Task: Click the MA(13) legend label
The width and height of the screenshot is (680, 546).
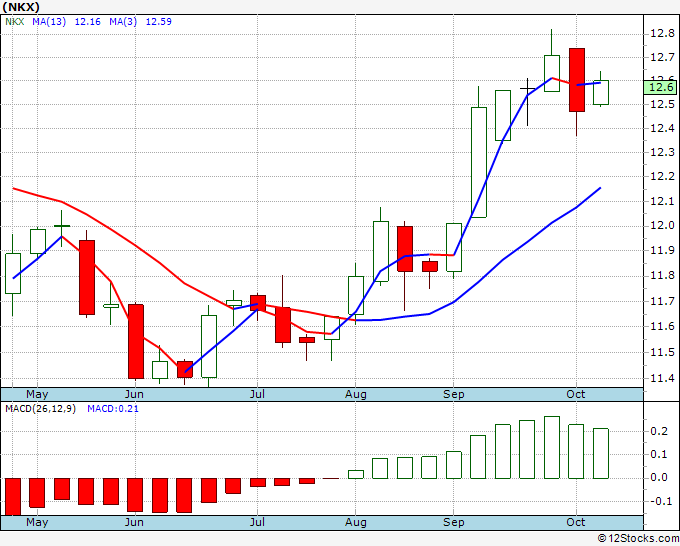Action: click(x=49, y=22)
